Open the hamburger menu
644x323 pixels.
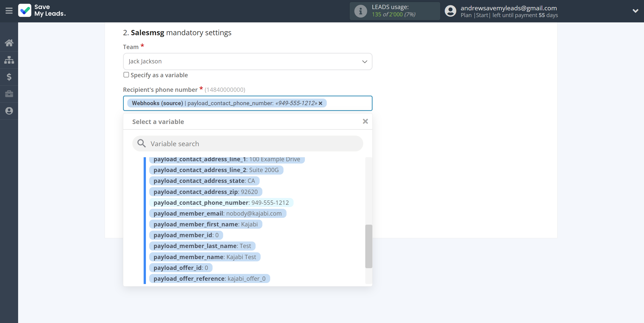(x=9, y=11)
